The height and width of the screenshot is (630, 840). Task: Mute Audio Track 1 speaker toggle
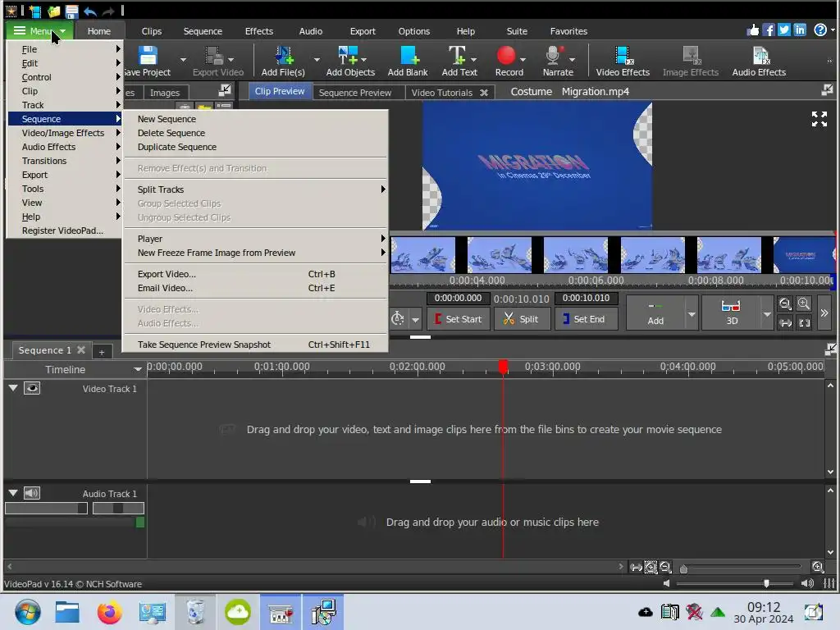click(x=32, y=493)
